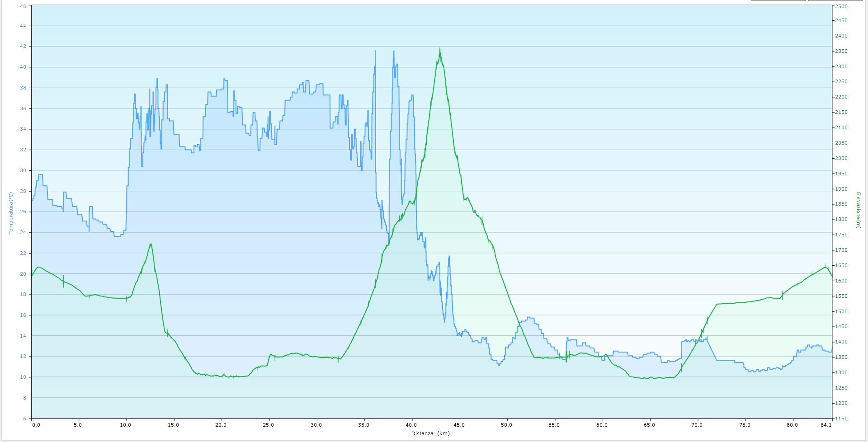Click the 46 temperature tick label
This screenshot has width=868, height=442.
[23, 6]
